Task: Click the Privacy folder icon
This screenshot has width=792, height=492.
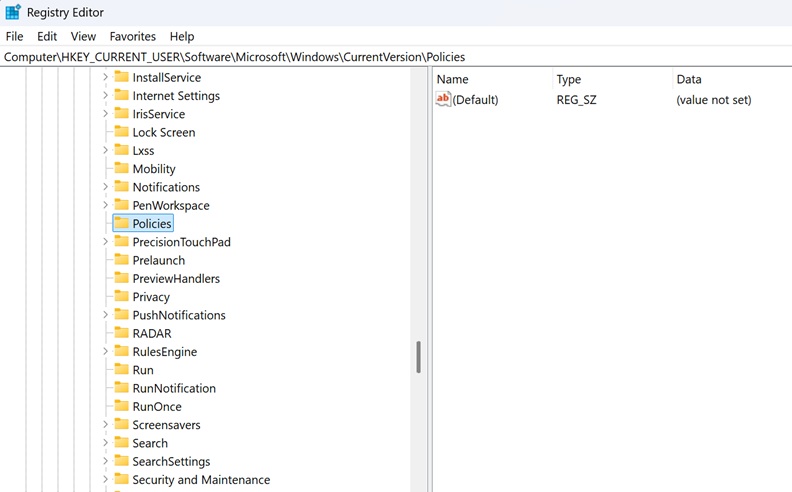Action: tap(122, 297)
